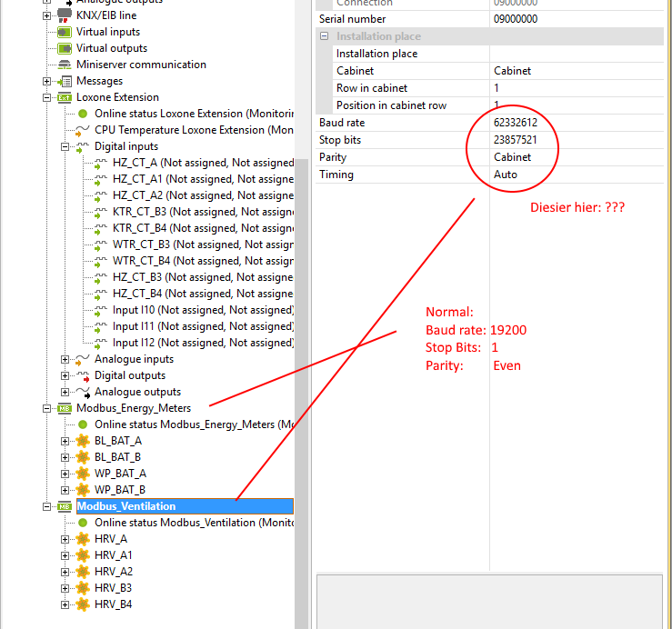Expand the HRV_B3 device node

point(65,588)
